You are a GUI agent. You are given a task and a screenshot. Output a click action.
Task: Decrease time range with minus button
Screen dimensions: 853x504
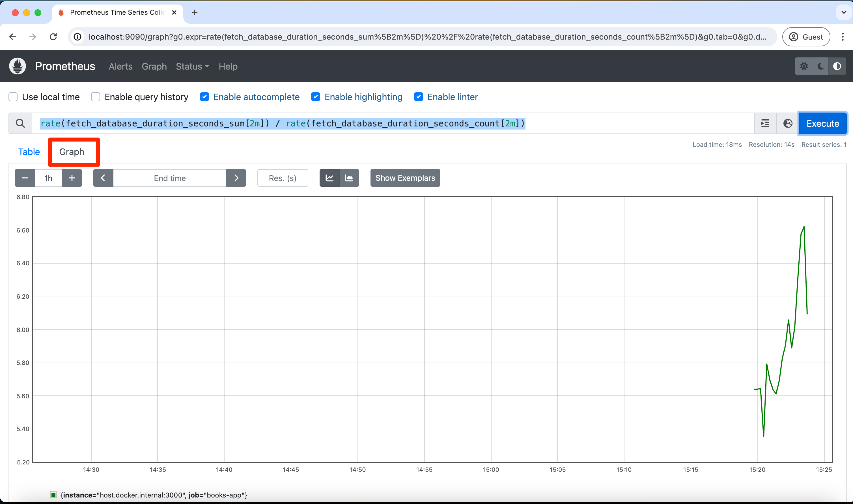[25, 178]
